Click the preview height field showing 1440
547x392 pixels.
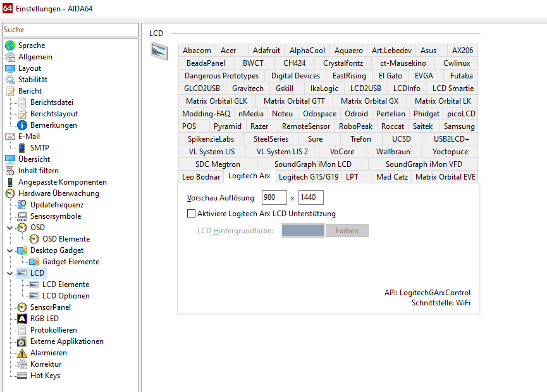click(x=311, y=197)
